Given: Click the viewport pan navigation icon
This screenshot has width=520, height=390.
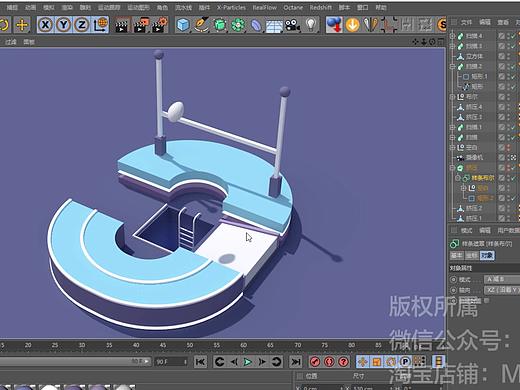Looking at the screenshot, I should pyautogui.click(x=415, y=42).
